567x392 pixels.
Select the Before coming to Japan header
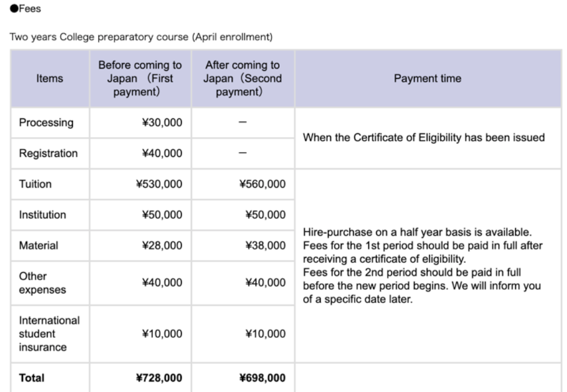coord(140,79)
